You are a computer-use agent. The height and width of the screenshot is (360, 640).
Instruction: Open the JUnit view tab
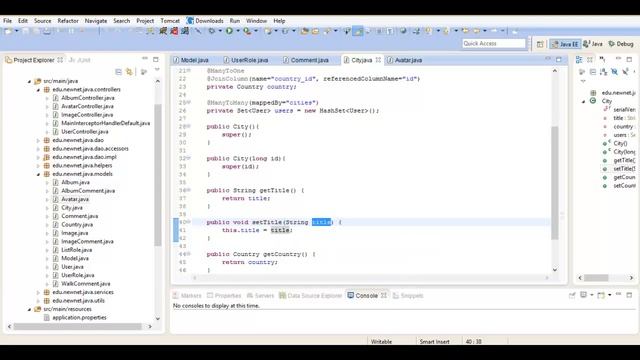pos(80,60)
